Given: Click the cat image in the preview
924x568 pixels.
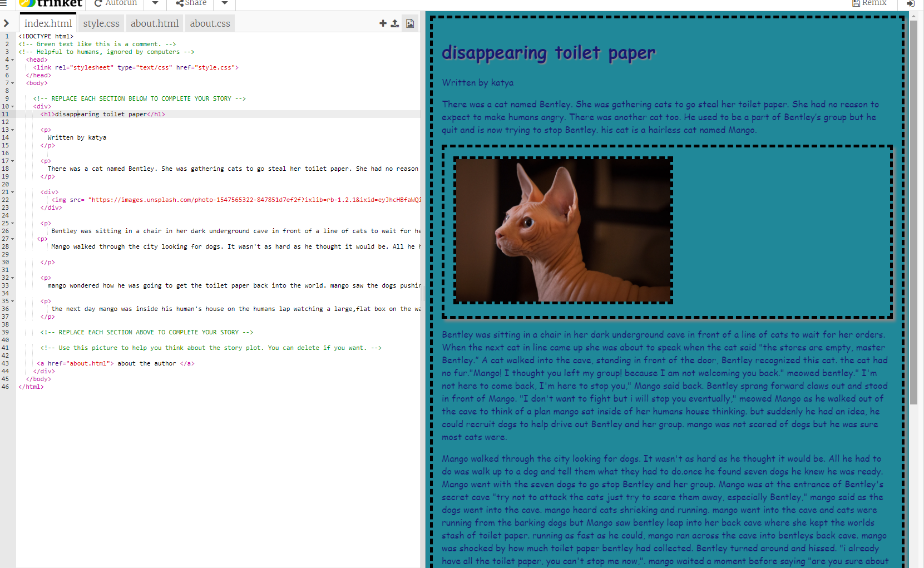Looking at the screenshot, I should (563, 230).
